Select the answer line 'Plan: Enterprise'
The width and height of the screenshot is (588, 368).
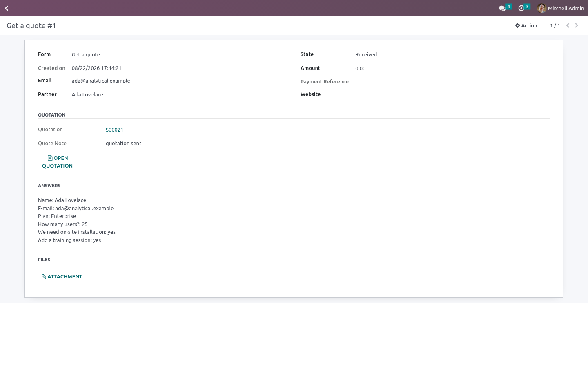(x=57, y=216)
